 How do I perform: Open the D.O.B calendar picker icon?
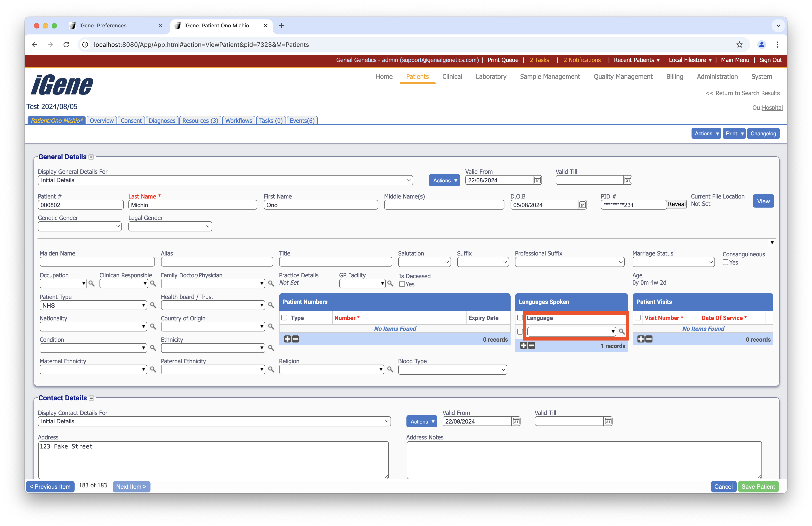[582, 205]
